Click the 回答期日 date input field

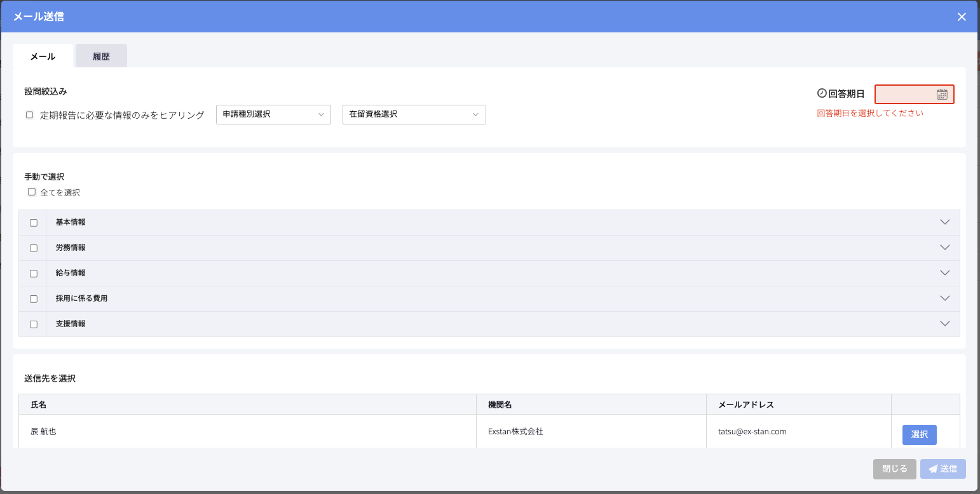pos(905,95)
